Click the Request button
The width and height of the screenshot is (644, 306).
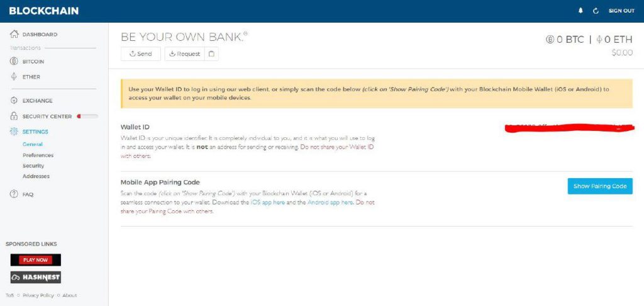click(184, 54)
